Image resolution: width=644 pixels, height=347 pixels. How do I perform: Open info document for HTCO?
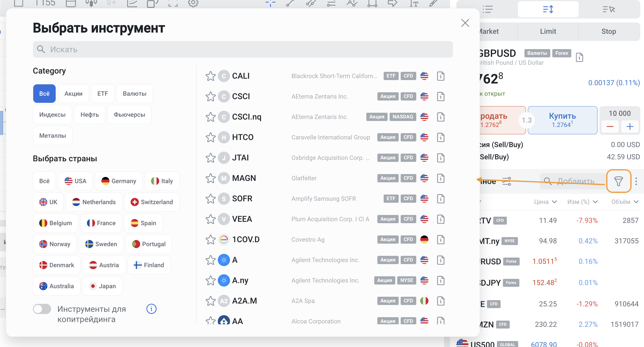pyautogui.click(x=440, y=137)
